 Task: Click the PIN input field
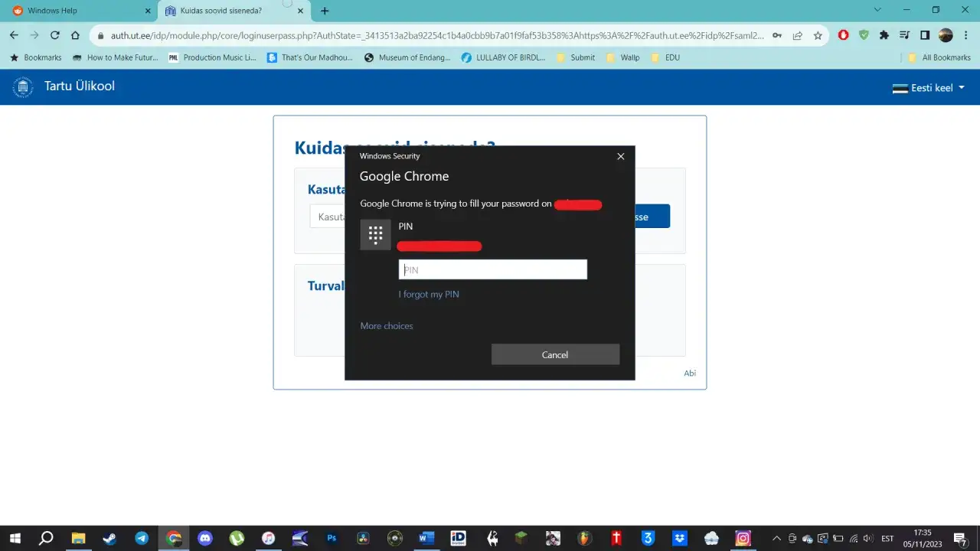[x=492, y=269]
